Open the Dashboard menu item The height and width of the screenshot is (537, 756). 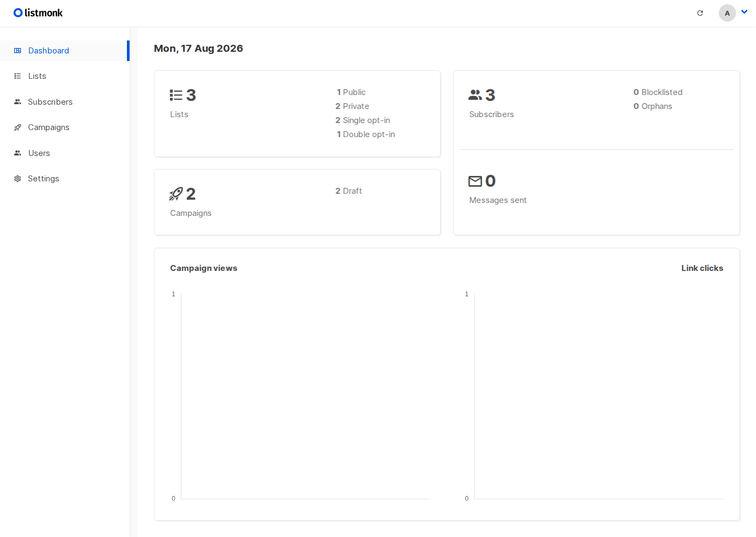pos(65,51)
